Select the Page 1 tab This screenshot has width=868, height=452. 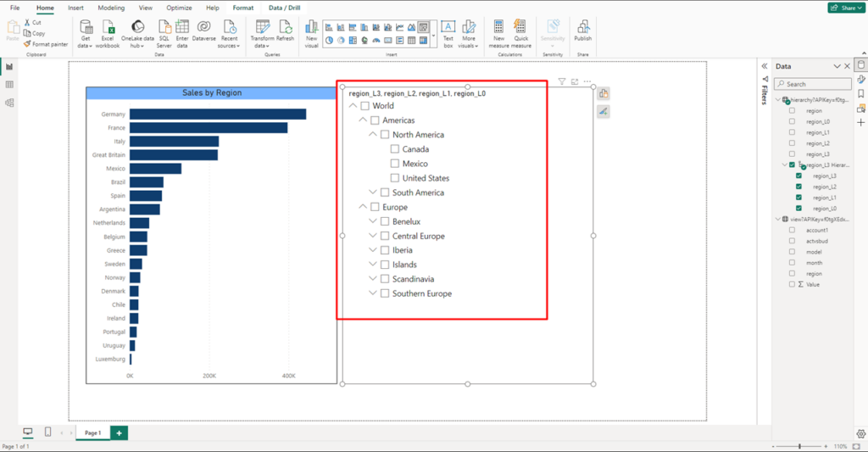pyautogui.click(x=92, y=433)
